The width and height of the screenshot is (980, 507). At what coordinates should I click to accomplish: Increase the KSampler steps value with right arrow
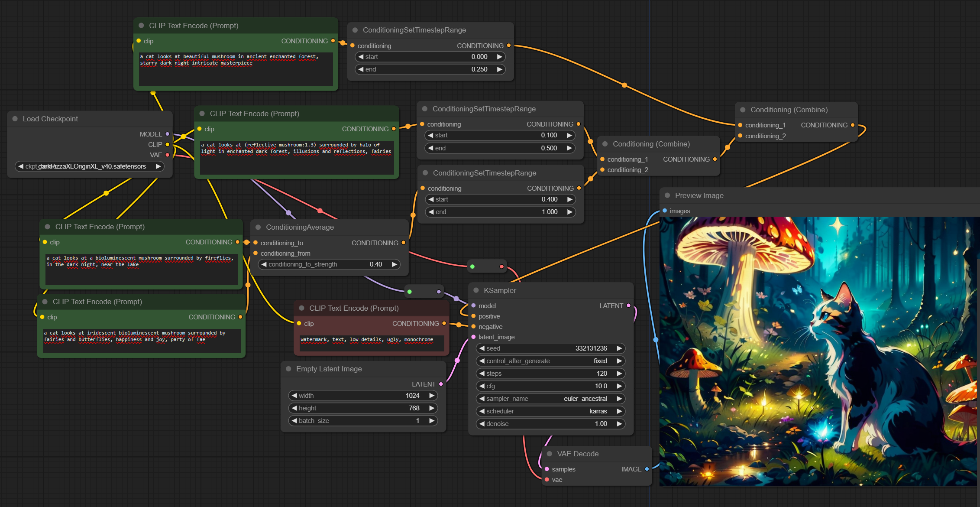click(x=619, y=373)
